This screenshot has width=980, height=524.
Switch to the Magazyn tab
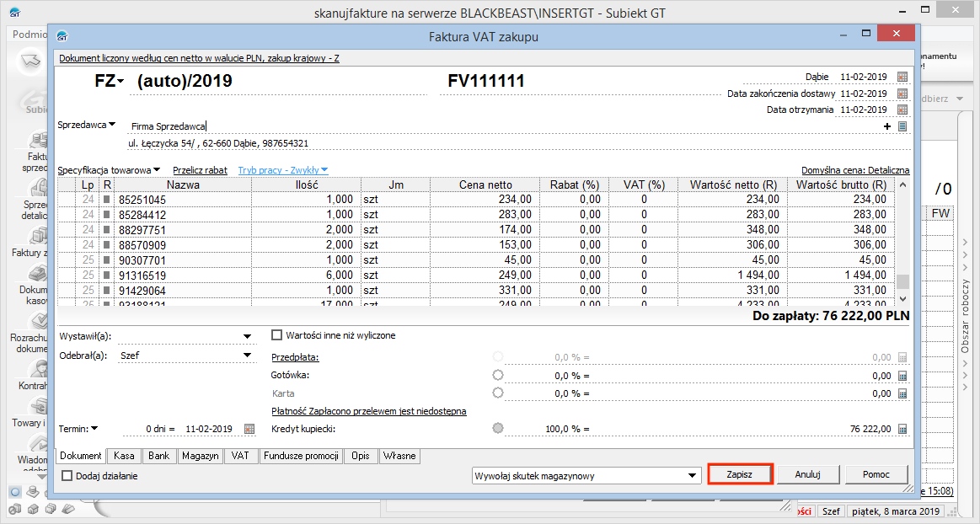199,456
